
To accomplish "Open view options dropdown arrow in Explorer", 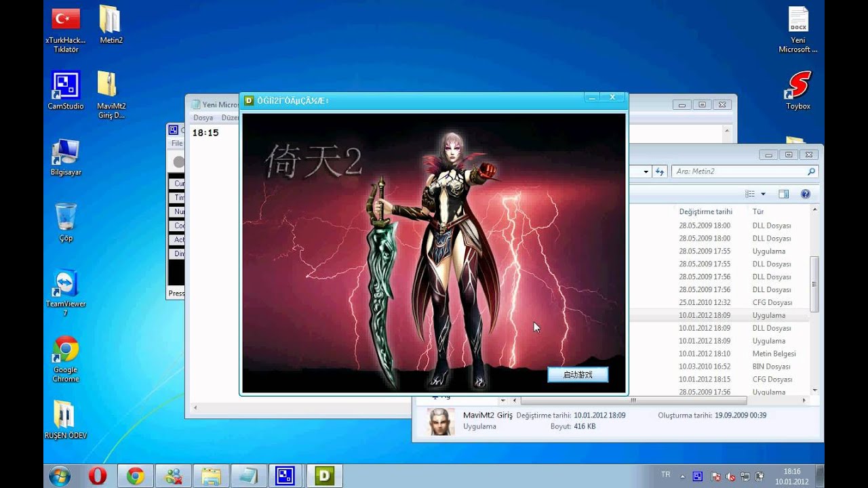I will [x=763, y=195].
